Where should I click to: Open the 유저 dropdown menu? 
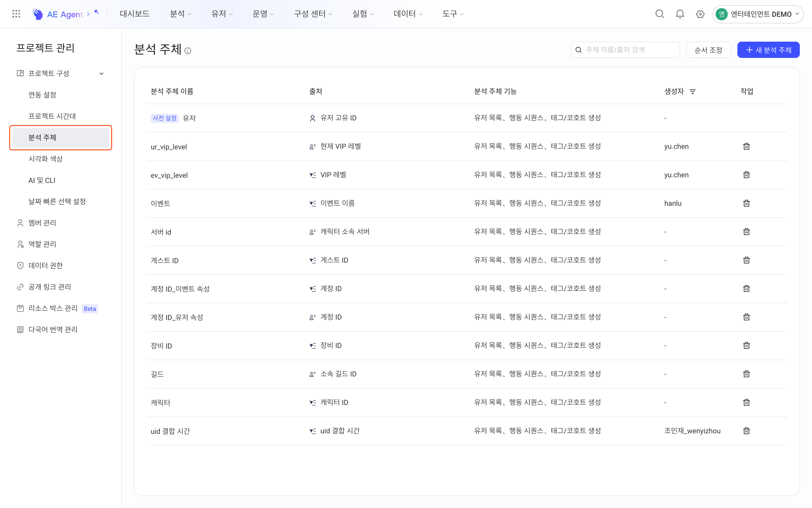click(222, 14)
